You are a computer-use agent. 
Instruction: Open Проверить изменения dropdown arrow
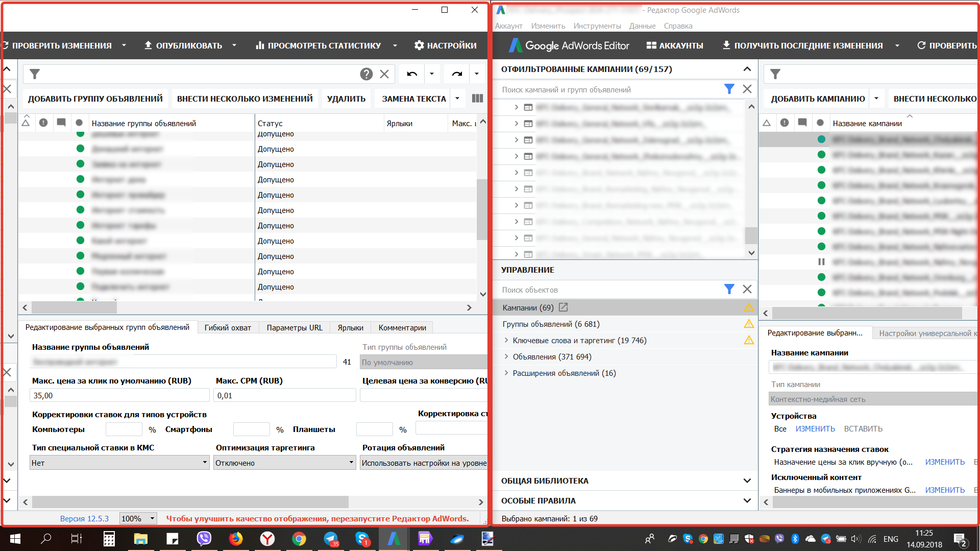click(x=124, y=45)
